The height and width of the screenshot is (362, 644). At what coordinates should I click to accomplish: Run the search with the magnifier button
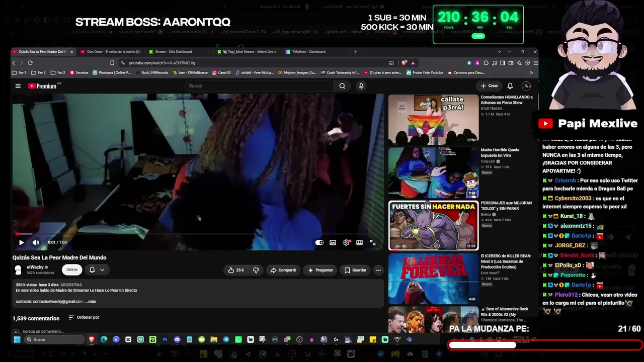point(342,86)
